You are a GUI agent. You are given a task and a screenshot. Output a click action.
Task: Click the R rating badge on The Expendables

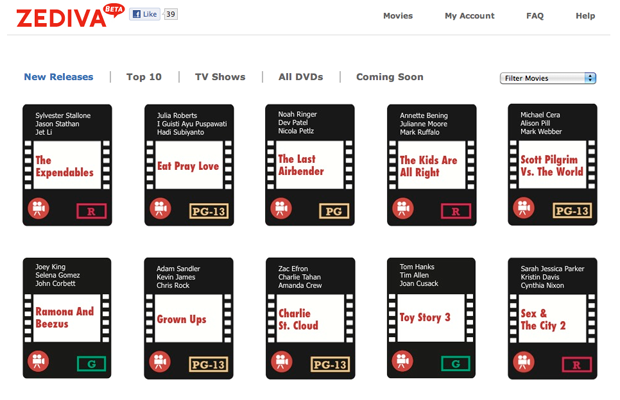pos(91,211)
